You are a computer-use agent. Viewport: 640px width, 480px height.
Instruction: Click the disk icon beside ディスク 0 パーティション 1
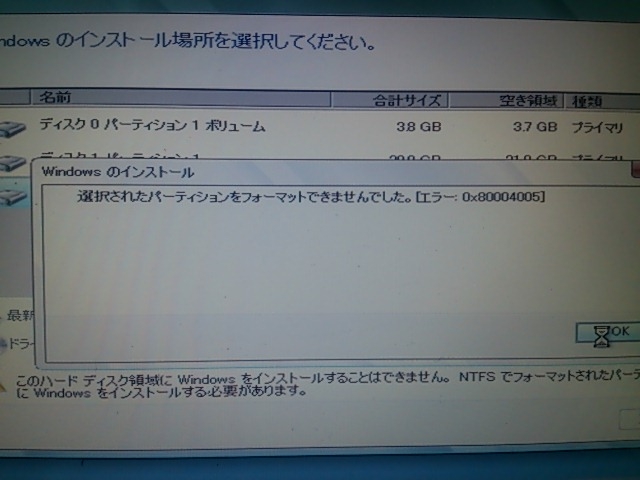[13, 128]
